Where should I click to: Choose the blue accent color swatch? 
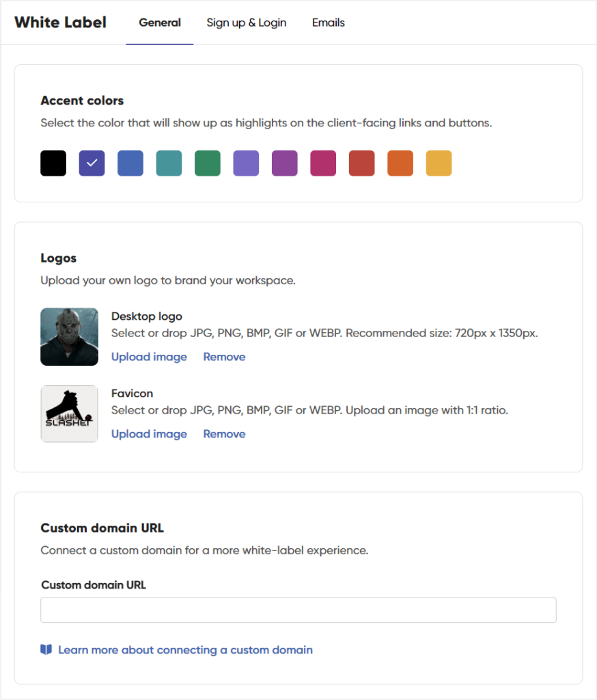point(130,163)
